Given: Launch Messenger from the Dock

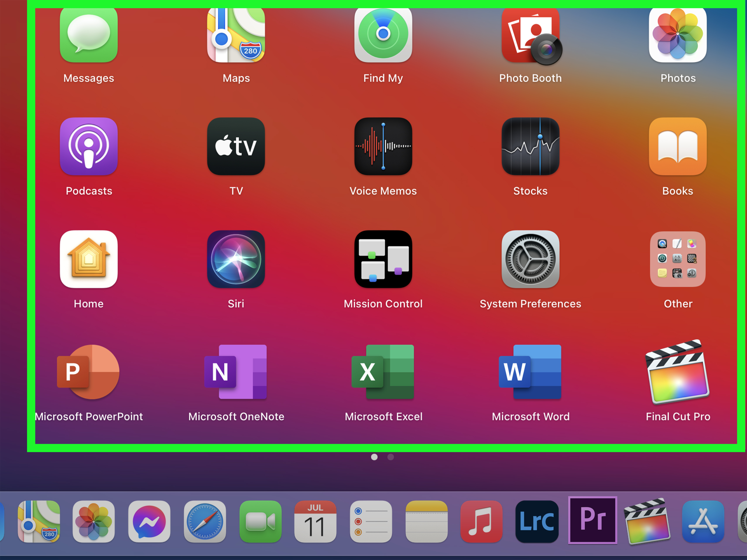Looking at the screenshot, I should (x=149, y=522).
